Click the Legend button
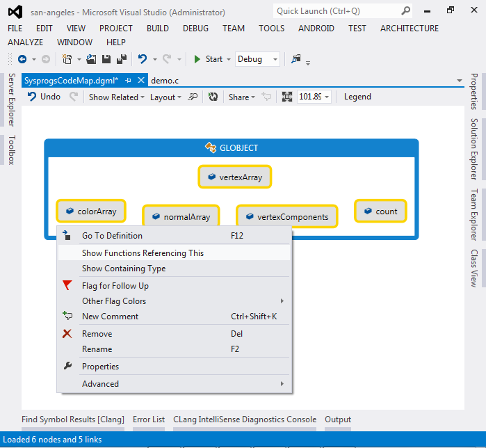The height and width of the screenshot is (448, 486). click(x=357, y=97)
